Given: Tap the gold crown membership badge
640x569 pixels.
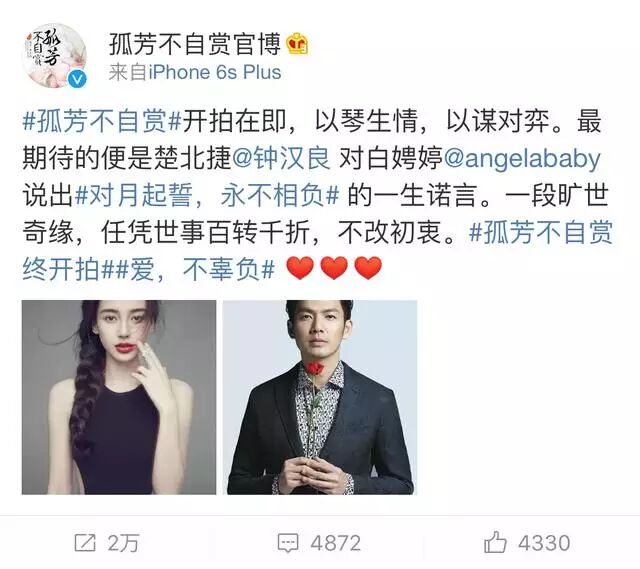Looking at the screenshot, I should [x=297, y=44].
